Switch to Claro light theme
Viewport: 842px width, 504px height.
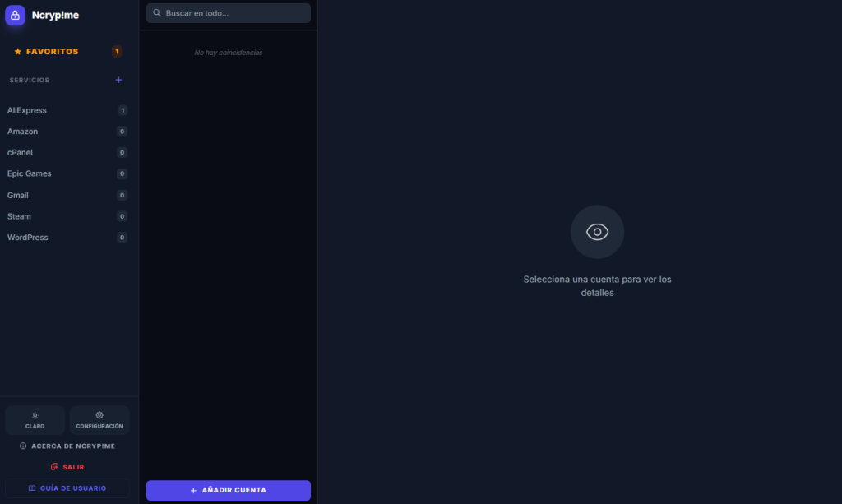35,420
